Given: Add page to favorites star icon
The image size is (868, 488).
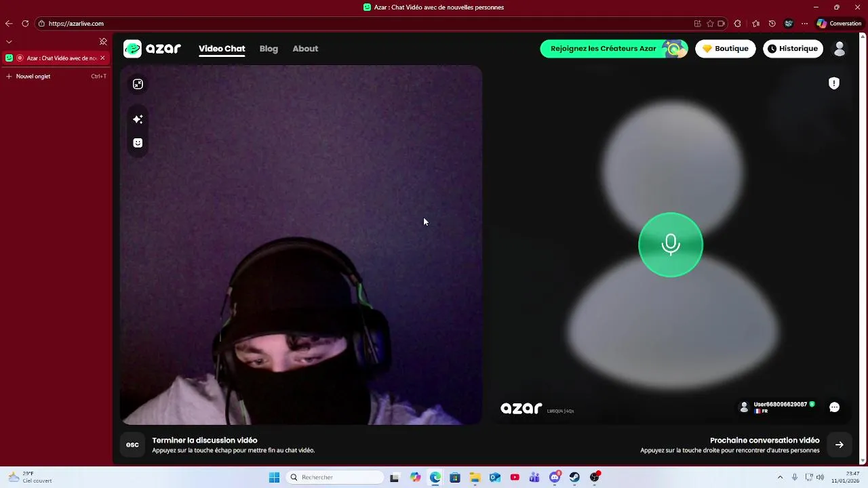Looking at the screenshot, I should [x=710, y=24].
